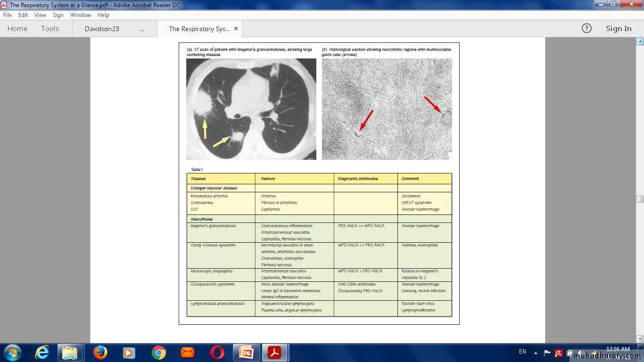Open Internet Explorer from the taskbar

(42, 353)
